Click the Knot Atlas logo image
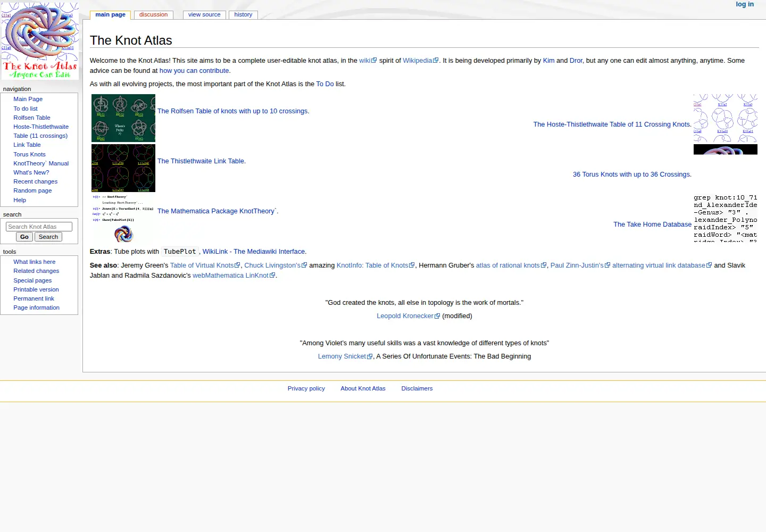 pyautogui.click(x=40, y=41)
